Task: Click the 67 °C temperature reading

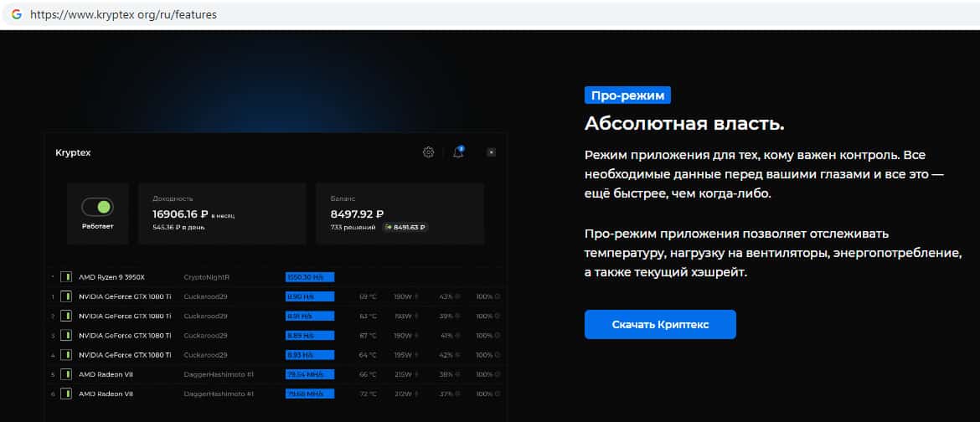Action: pos(368,335)
